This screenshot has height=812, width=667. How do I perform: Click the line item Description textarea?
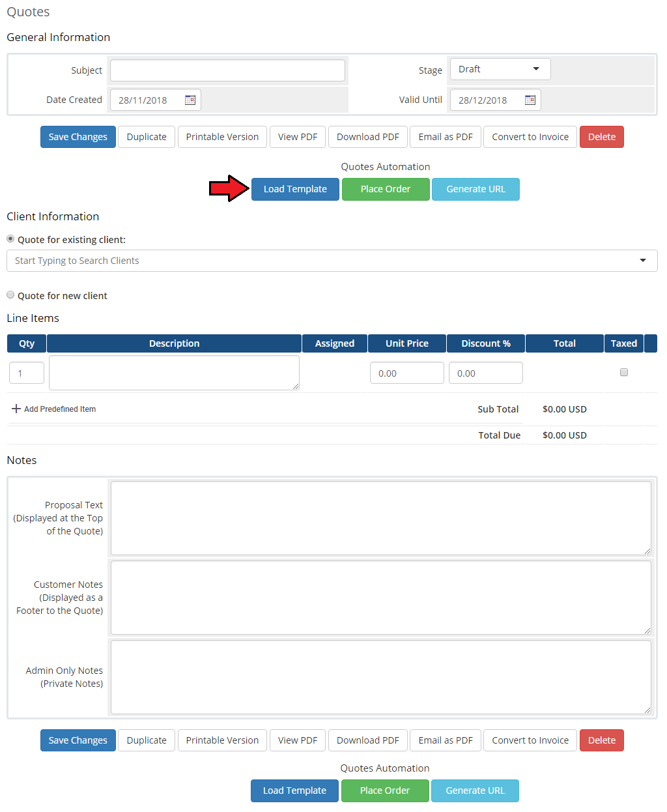(x=174, y=373)
